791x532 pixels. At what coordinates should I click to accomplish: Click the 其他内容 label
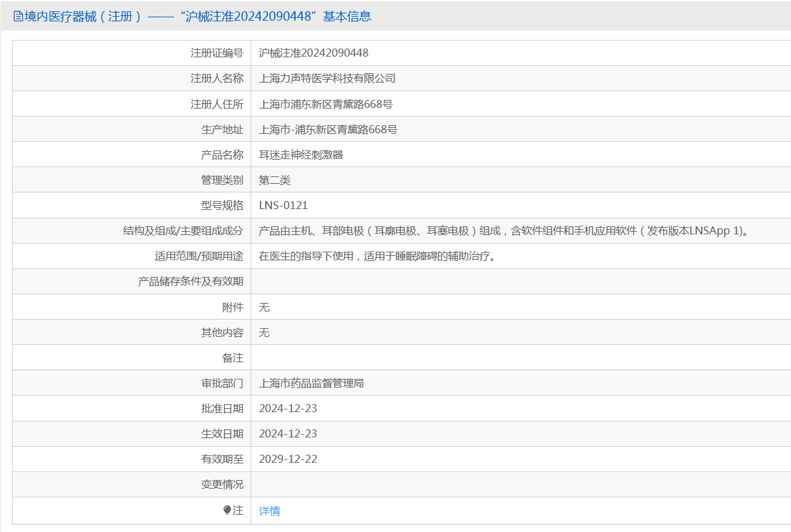pyautogui.click(x=222, y=332)
